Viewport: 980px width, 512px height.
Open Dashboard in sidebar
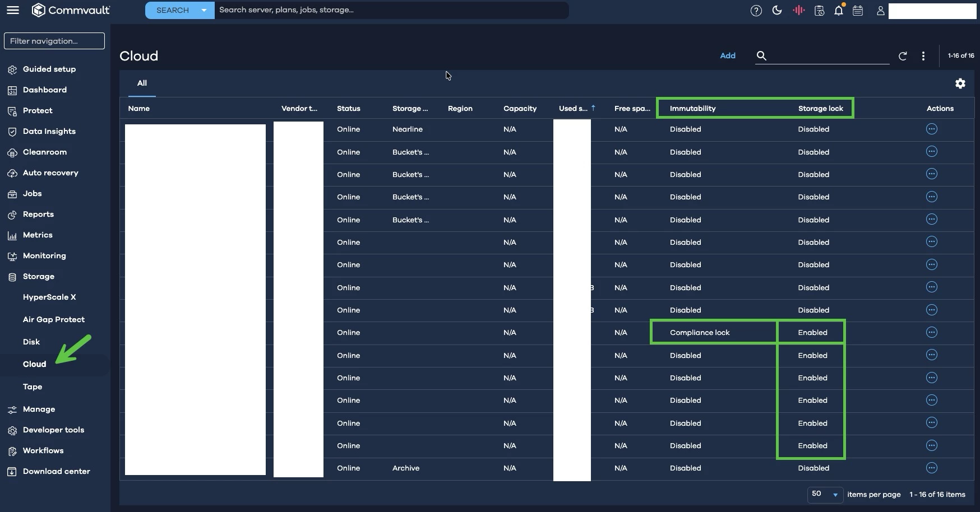45,90
